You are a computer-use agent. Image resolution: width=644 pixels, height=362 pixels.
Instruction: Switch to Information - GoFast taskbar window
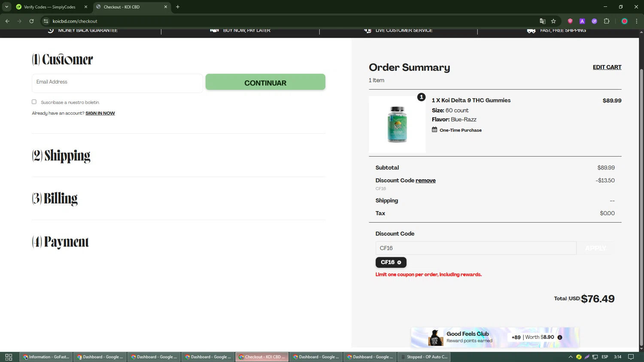46,357
